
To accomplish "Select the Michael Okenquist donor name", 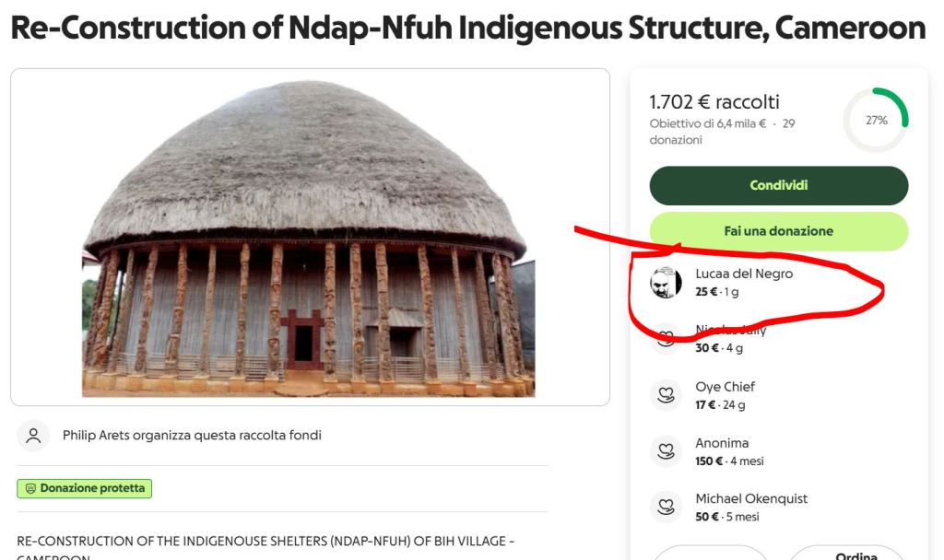I will (x=750, y=498).
